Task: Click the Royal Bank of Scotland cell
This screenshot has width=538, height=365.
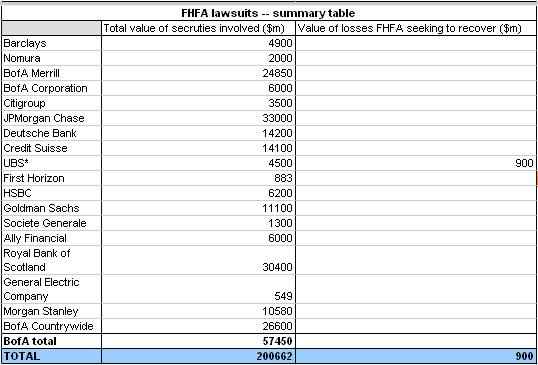Action: tap(51, 260)
